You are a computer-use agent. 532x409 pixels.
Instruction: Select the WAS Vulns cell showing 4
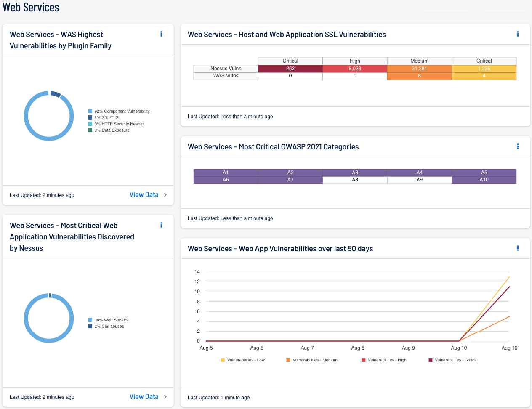point(484,76)
